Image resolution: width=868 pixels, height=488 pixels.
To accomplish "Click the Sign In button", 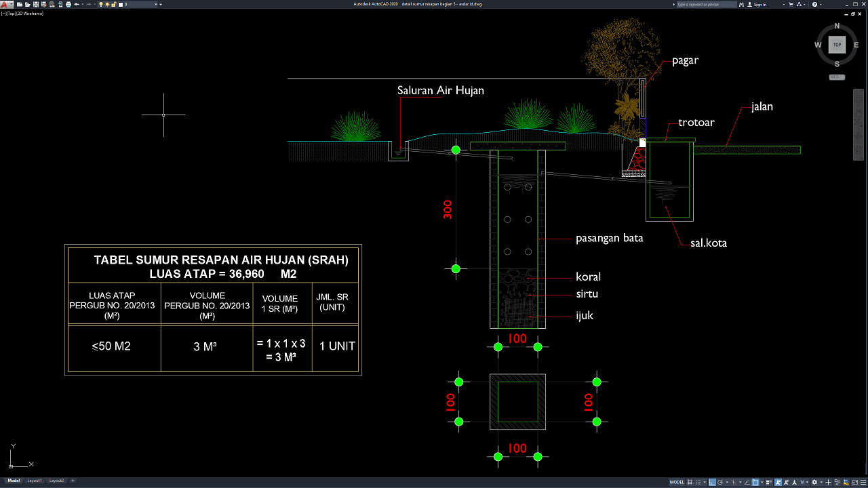I will click(x=760, y=4).
